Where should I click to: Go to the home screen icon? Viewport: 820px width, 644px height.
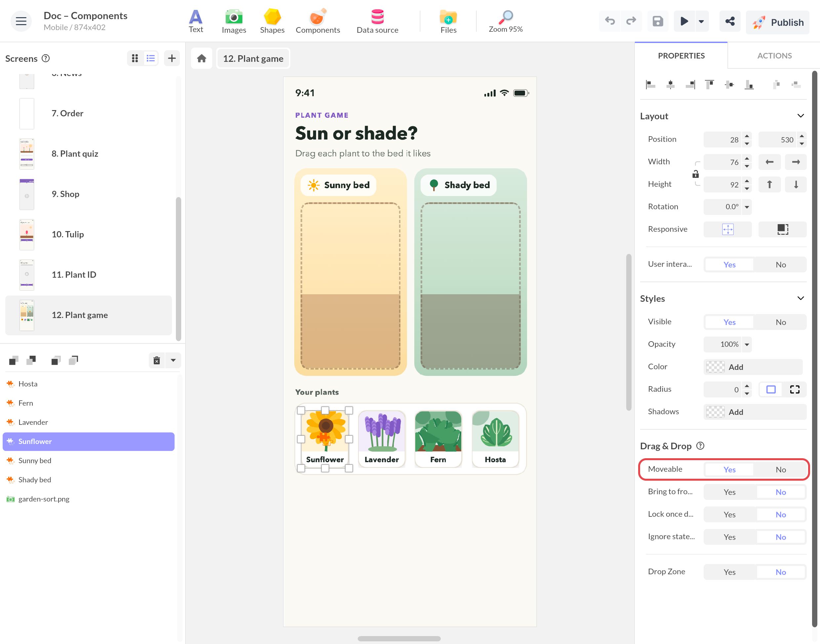(202, 59)
